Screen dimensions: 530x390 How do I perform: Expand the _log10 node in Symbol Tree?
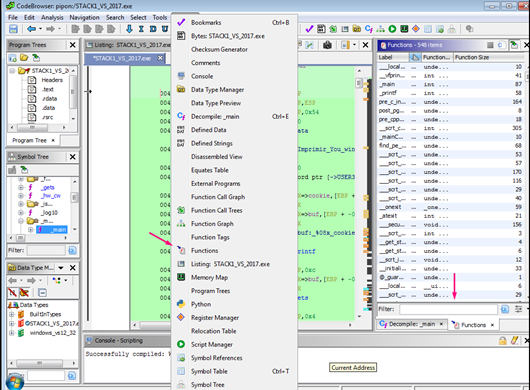tap(21, 213)
